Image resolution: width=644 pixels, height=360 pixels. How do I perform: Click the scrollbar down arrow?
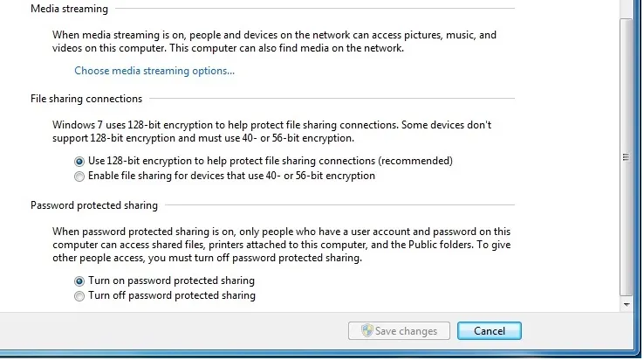(x=626, y=304)
